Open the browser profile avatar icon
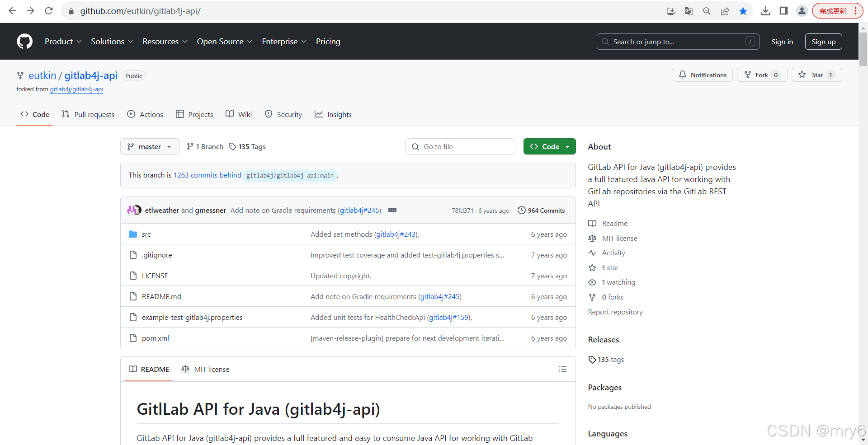The image size is (868, 445). (802, 11)
